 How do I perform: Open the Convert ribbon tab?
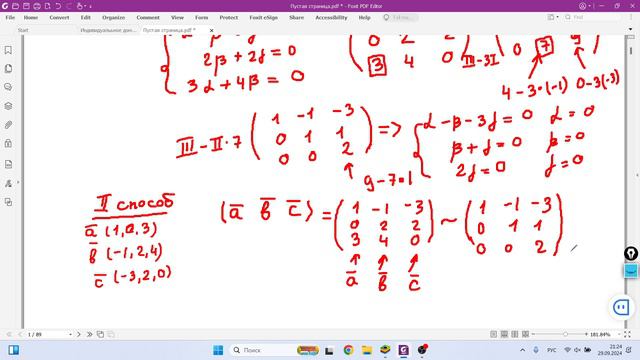(60, 18)
